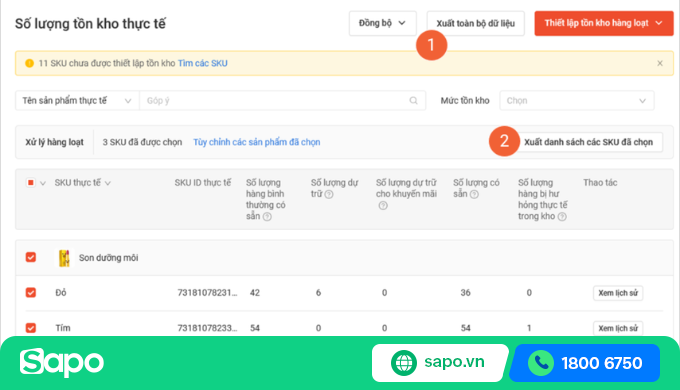Open the sapo.vn website link
The width and height of the screenshot is (680, 390).
(x=454, y=361)
